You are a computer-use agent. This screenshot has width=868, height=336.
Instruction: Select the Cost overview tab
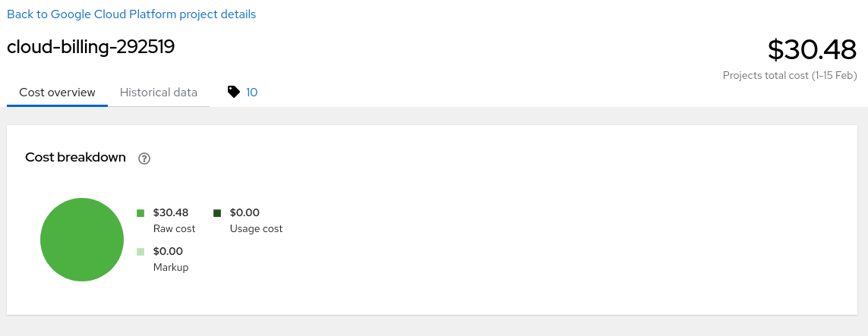(x=58, y=93)
